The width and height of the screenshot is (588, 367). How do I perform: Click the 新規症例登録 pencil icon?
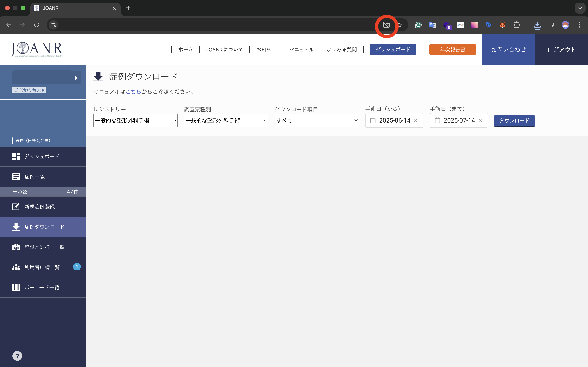click(16, 207)
